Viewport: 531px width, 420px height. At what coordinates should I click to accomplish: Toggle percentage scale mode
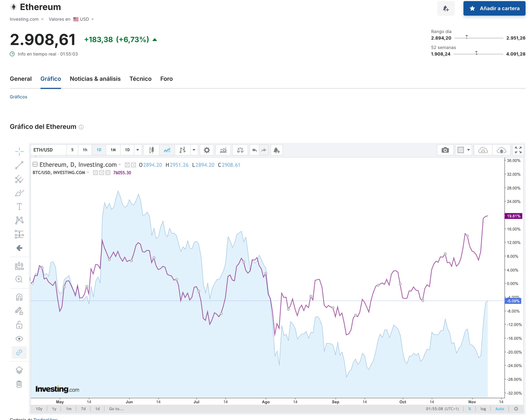tap(470, 409)
